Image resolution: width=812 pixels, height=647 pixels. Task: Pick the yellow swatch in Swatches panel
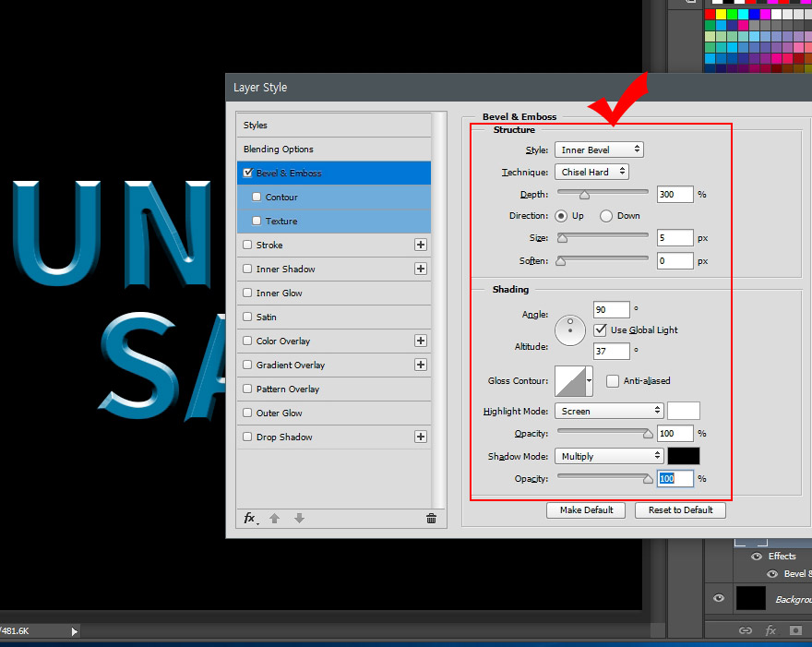coord(721,15)
